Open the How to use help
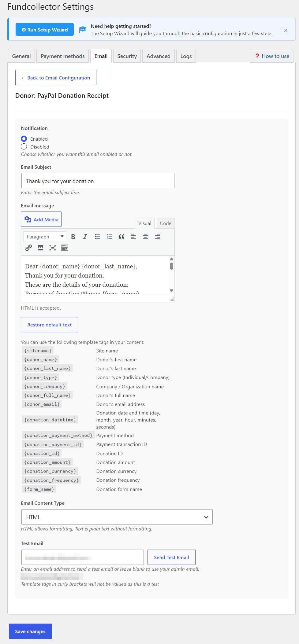This screenshot has height=644, width=299. coord(272,56)
